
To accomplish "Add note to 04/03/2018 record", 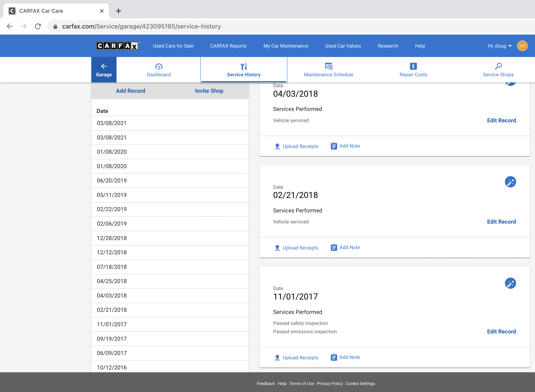I will (x=345, y=146).
